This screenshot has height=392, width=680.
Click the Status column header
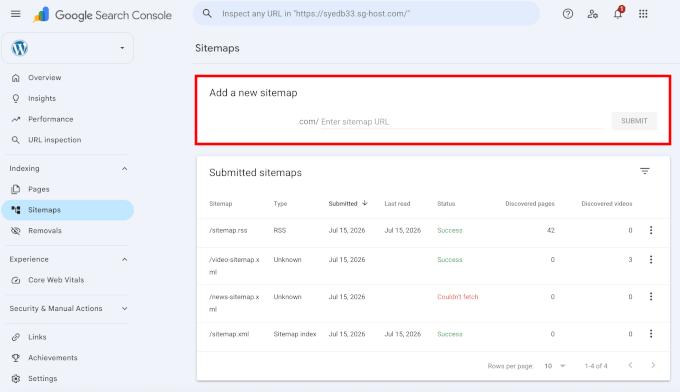tap(446, 204)
